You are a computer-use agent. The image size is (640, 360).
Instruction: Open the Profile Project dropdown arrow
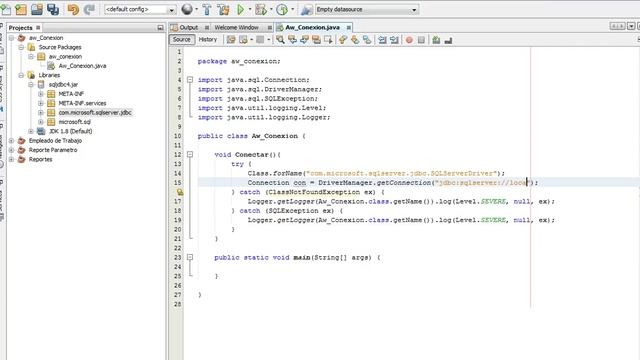[x=292, y=9]
